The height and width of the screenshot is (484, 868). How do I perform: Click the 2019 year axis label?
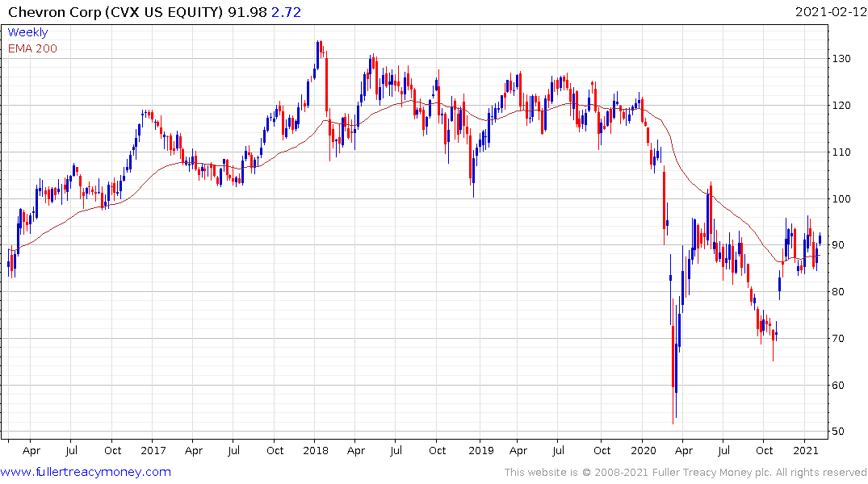pos(480,450)
